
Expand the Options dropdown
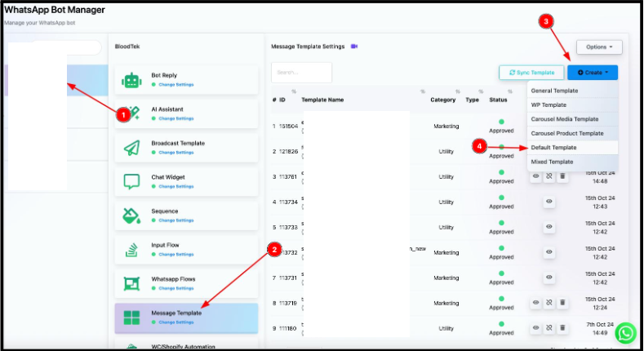[599, 47]
